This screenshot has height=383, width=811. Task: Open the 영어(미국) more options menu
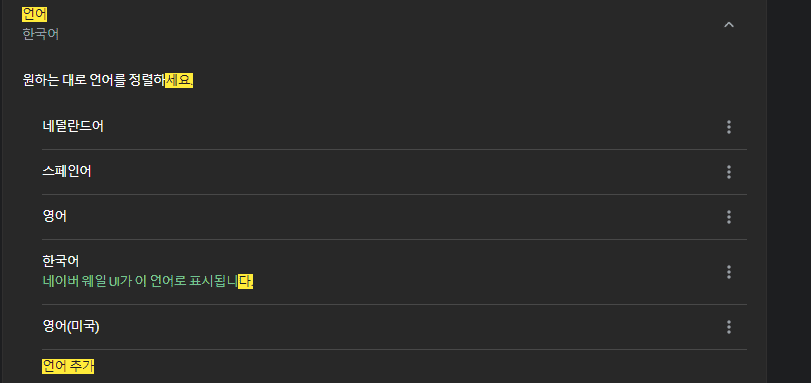click(729, 327)
